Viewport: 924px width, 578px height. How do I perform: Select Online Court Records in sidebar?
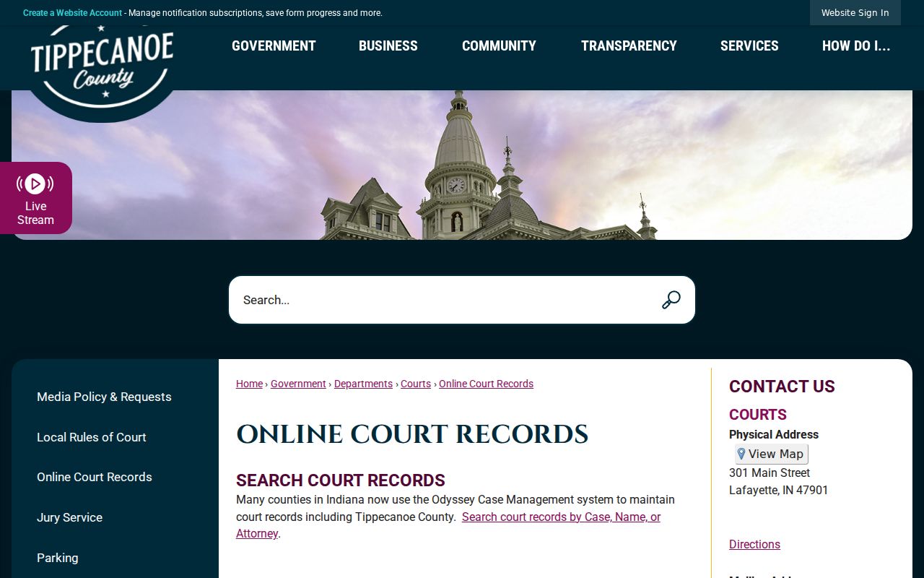pos(95,477)
